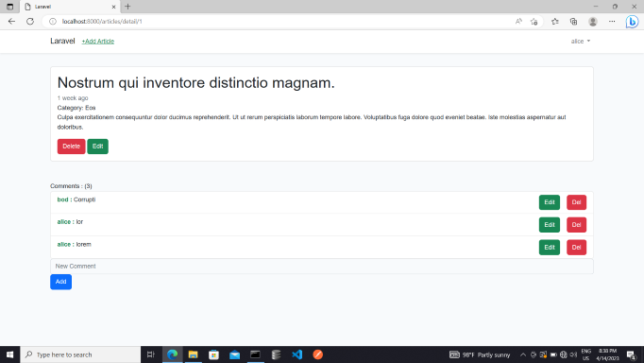Open database app icon on taskbar
This screenshot has height=363, width=644.
(x=276, y=354)
